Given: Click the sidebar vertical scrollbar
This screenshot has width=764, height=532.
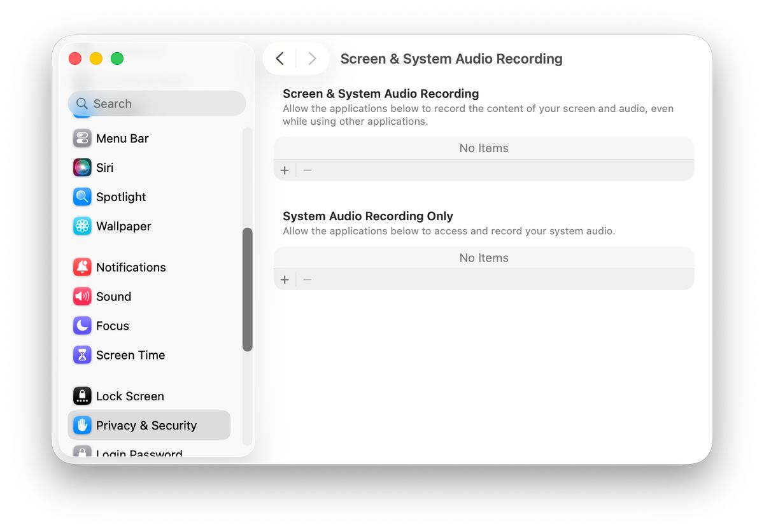Looking at the screenshot, I should coord(248,290).
